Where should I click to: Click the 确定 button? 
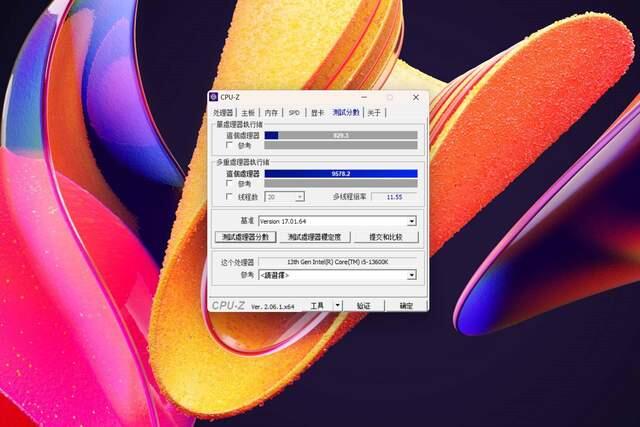tap(406, 305)
